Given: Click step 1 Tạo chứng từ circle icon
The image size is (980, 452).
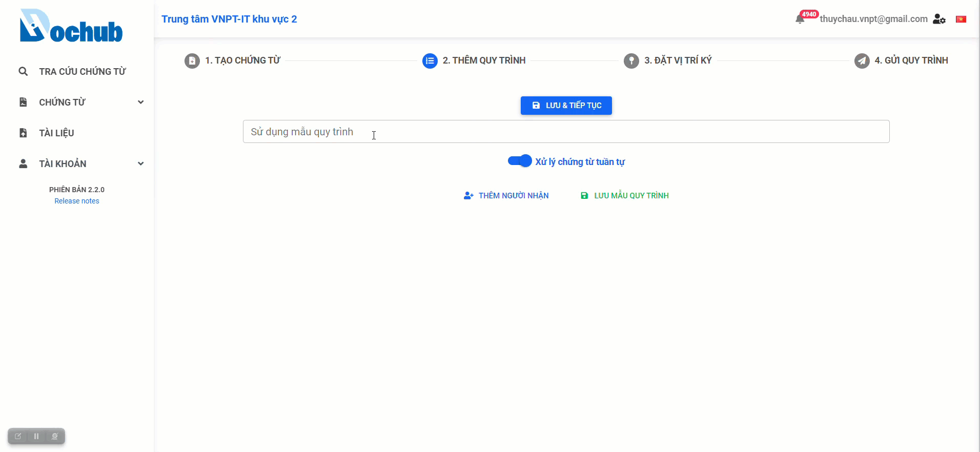Looking at the screenshot, I should tap(192, 60).
